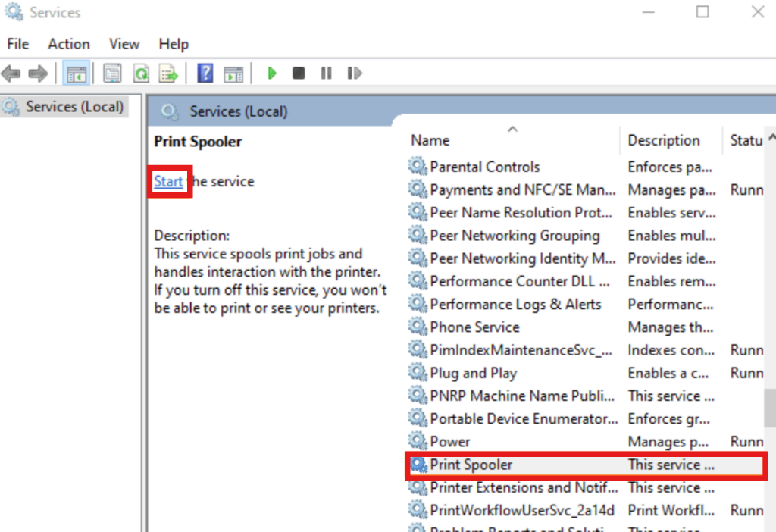Select the Parental Controls service
This screenshot has height=532, width=776.
[x=586, y=167]
